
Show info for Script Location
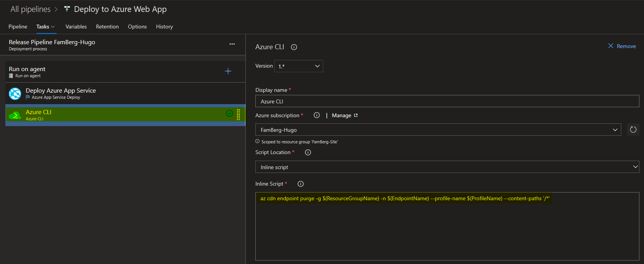308,152
